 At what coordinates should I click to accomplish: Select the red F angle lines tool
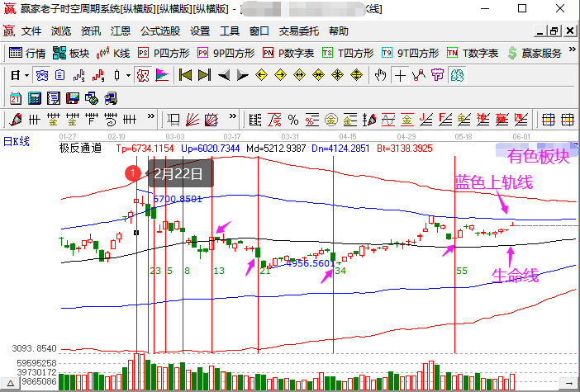pyautogui.click(x=445, y=120)
